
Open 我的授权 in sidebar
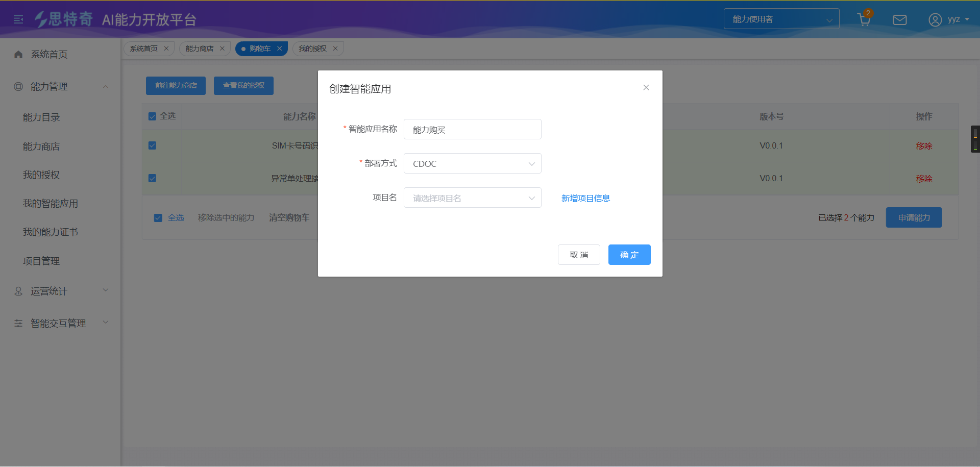tap(41, 175)
